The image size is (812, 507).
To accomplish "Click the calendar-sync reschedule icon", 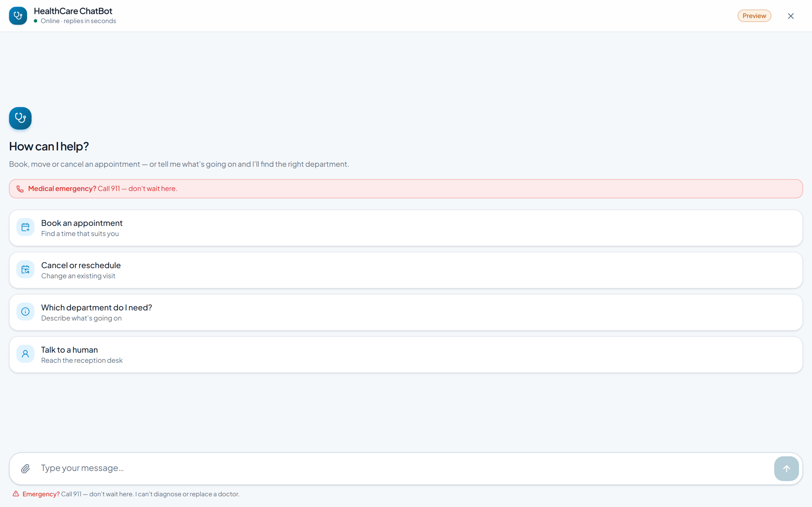I will (x=25, y=270).
